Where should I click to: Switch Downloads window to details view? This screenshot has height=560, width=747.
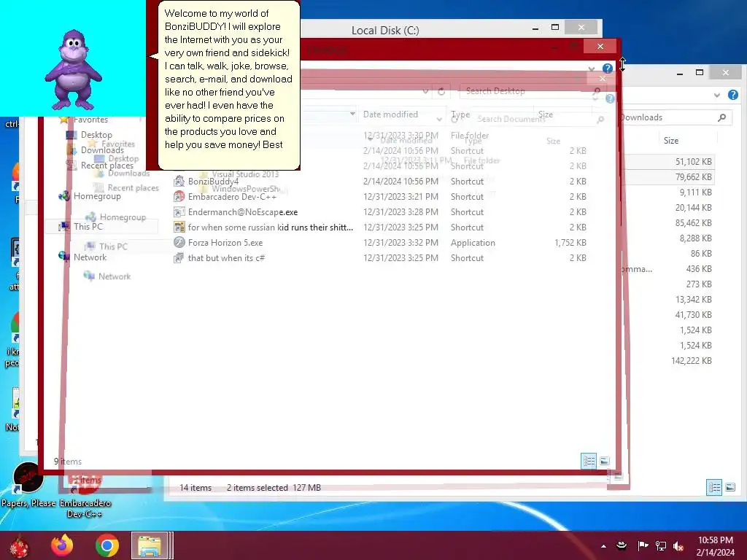pos(713,487)
